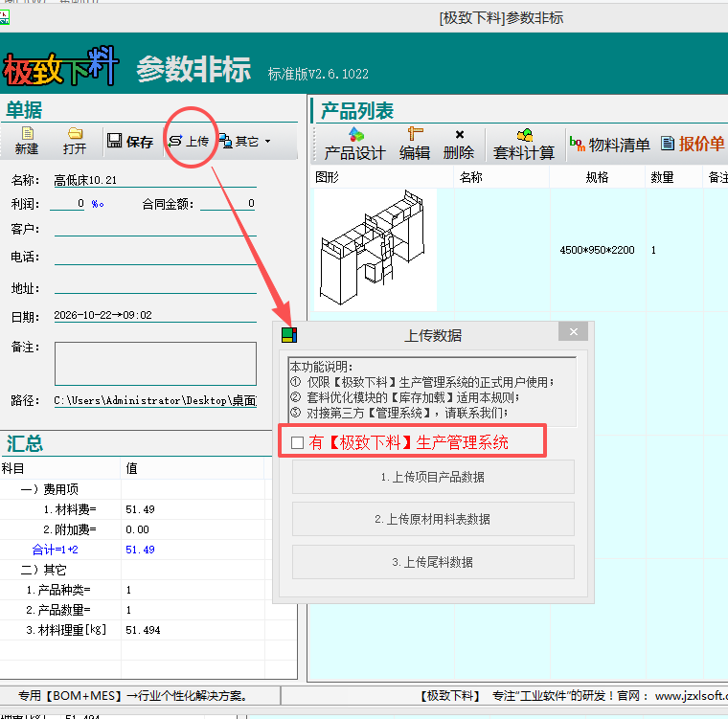
Task: Close the 上传数据 dialog
Action: pos(574,332)
